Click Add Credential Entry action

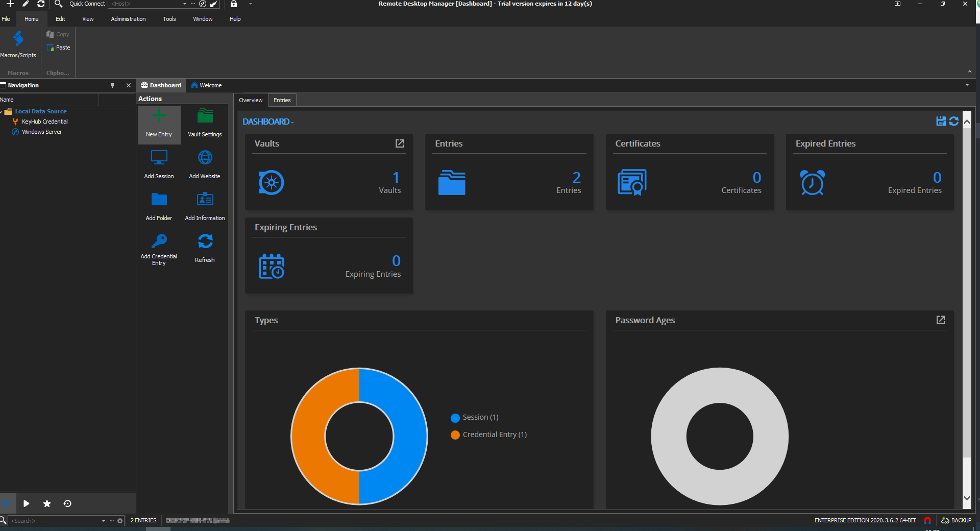tap(159, 250)
